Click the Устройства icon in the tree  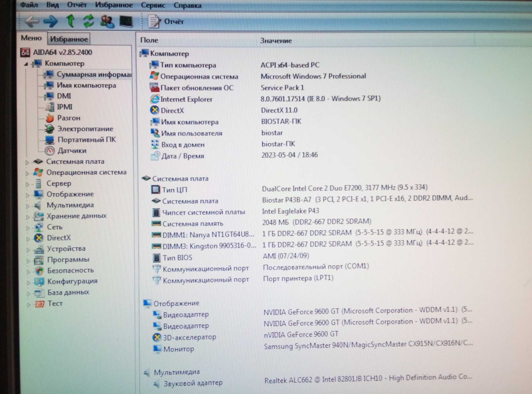(x=39, y=249)
